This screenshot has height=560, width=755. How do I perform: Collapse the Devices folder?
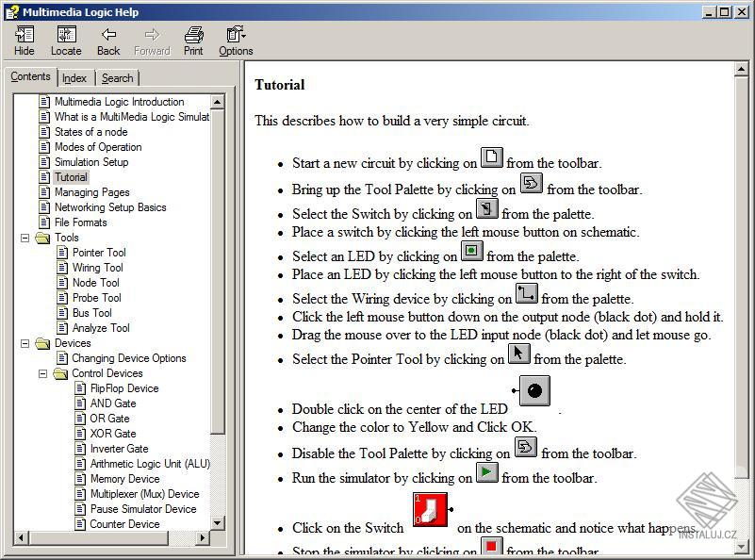point(25,343)
